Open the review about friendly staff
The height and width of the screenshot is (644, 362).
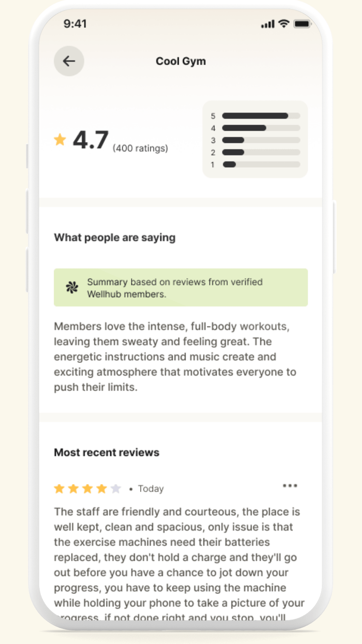coord(178,557)
